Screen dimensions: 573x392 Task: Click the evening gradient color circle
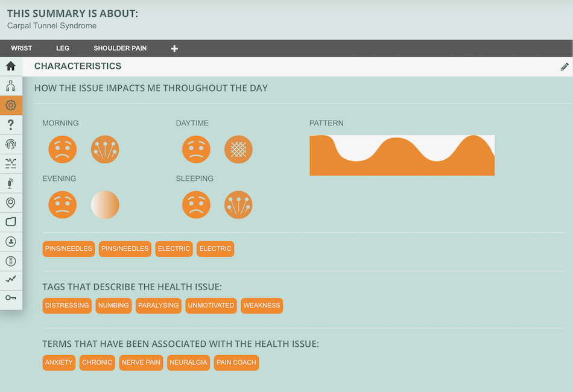click(105, 204)
